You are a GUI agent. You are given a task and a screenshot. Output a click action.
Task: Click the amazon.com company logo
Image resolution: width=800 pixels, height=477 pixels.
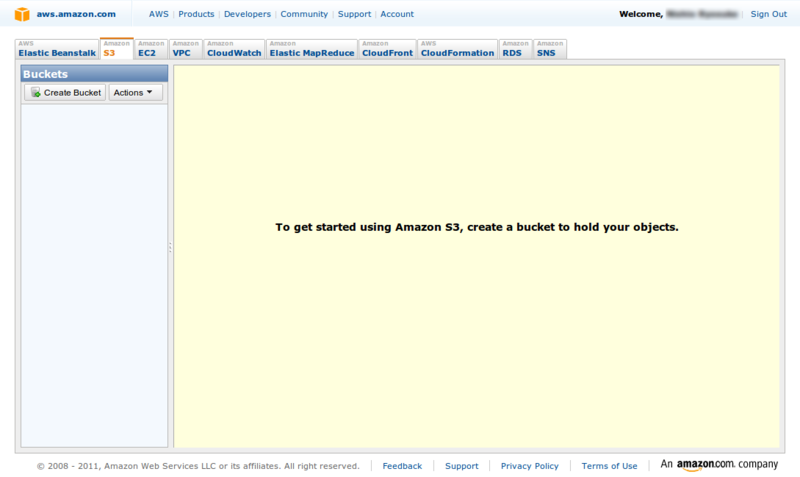click(719, 464)
